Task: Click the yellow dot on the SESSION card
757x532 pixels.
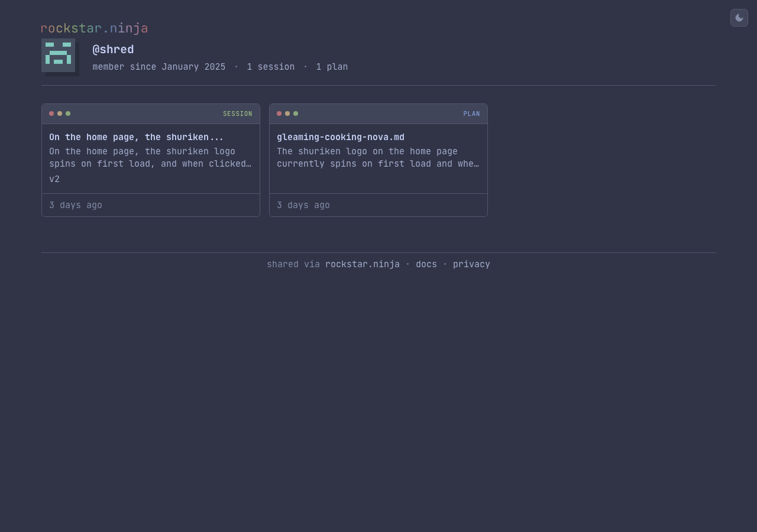Action: click(x=60, y=113)
